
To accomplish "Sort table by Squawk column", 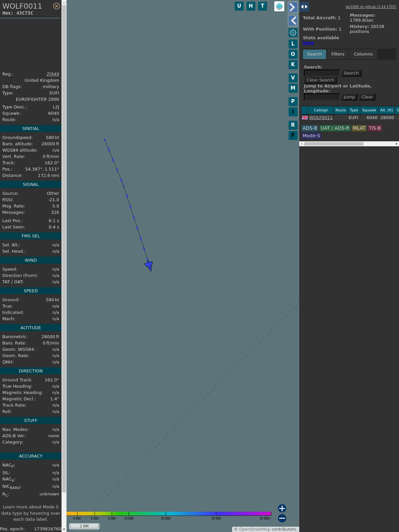I will [369, 110].
